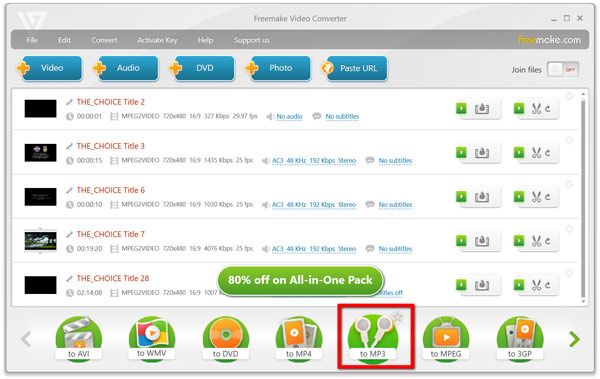Click the 80% off All-in-One Pack banner
The height and width of the screenshot is (379, 600).
click(300, 281)
